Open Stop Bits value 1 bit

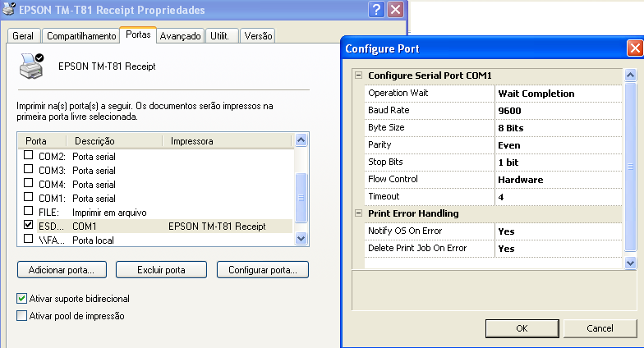pyautogui.click(x=559, y=163)
